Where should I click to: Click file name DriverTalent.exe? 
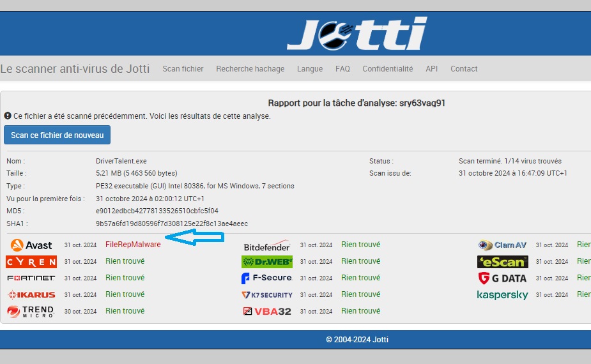121,161
